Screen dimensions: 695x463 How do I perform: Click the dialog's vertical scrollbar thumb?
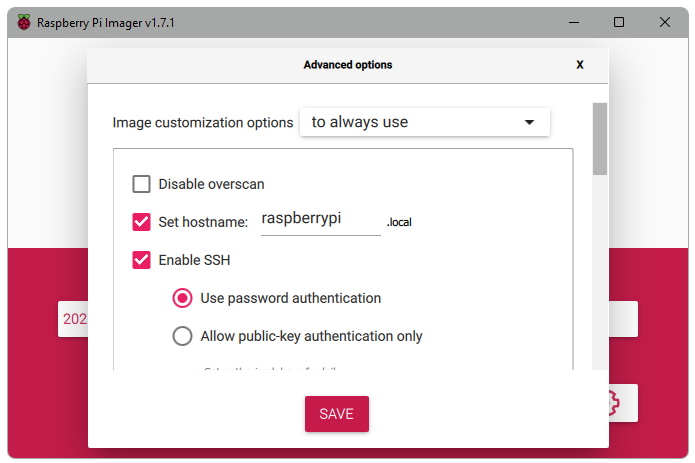(x=599, y=138)
